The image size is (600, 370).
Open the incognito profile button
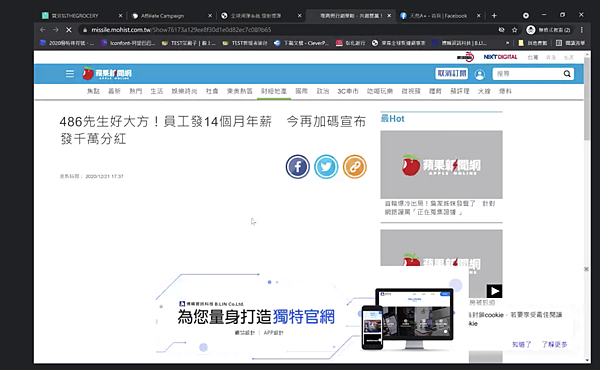pyautogui.click(x=548, y=30)
